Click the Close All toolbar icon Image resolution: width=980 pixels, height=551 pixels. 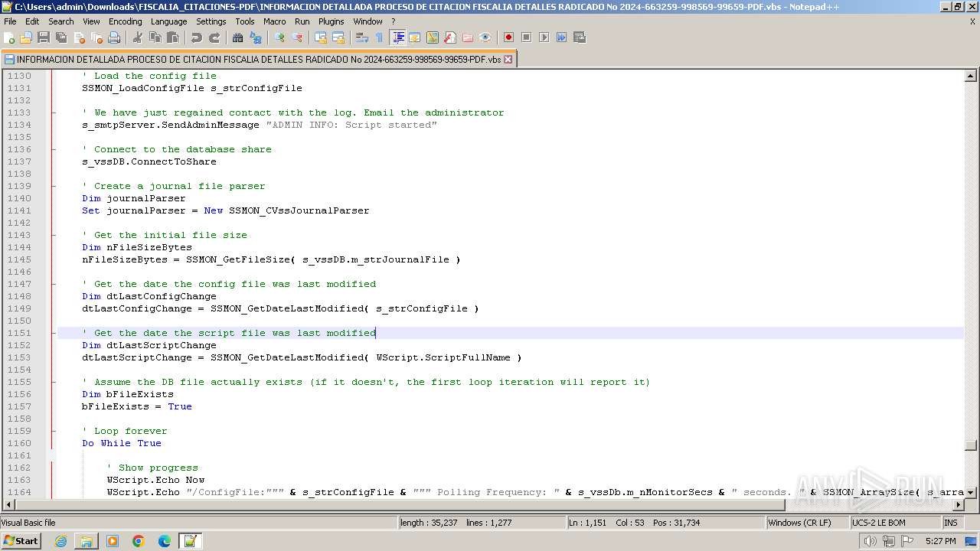pos(96,37)
